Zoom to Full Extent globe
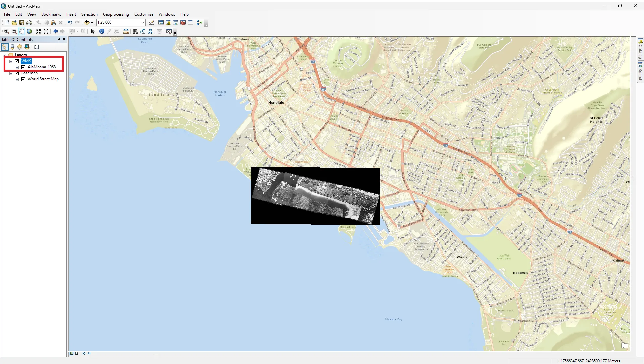 point(29,31)
